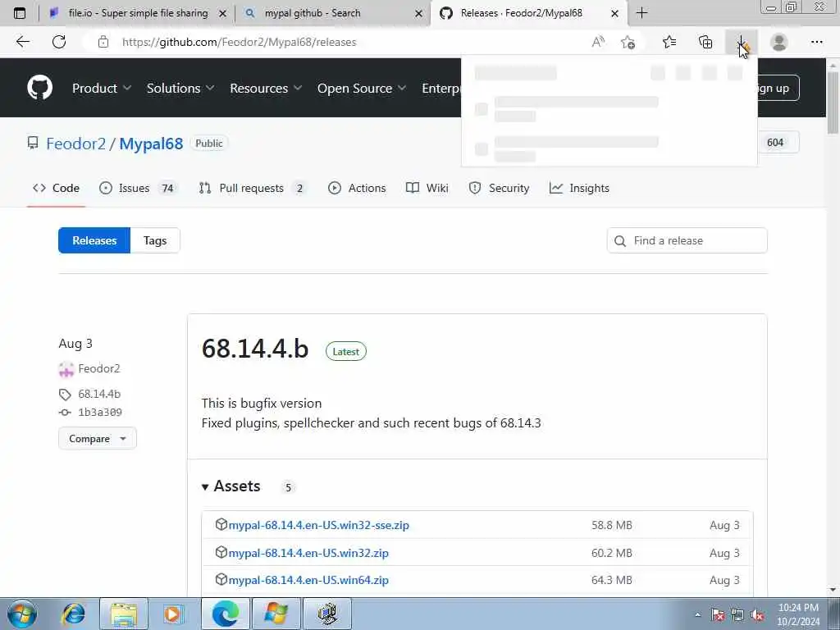This screenshot has width=840, height=630.
Task: Click the package icon for win64.zip
Action: (221, 580)
